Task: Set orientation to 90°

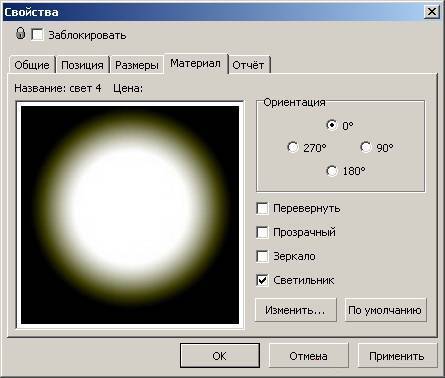Action: (x=366, y=147)
